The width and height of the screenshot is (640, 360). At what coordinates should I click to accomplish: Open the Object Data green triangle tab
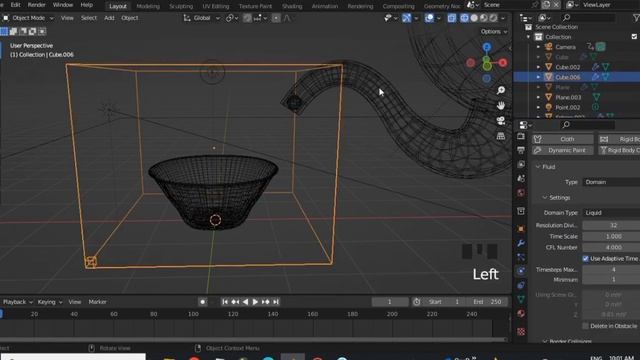pos(521,299)
